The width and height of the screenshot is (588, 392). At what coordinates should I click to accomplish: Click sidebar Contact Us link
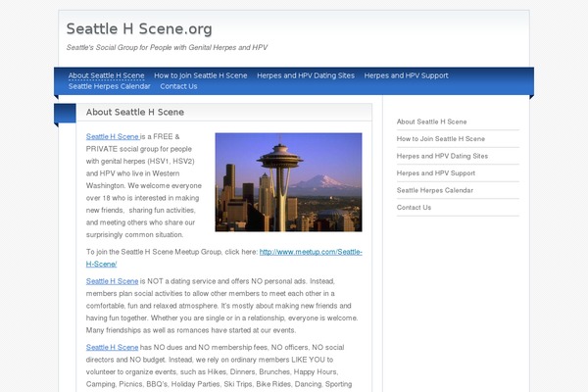[414, 208]
